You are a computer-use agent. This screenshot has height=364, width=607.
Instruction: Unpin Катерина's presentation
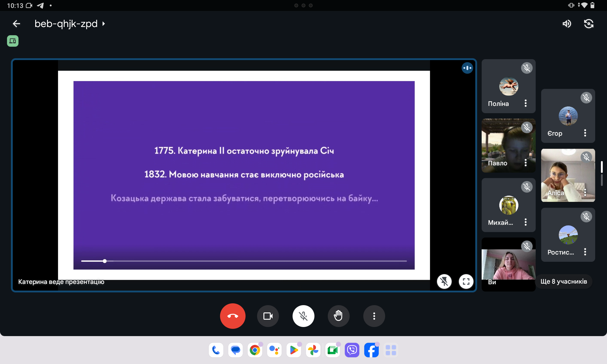(x=444, y=281)
